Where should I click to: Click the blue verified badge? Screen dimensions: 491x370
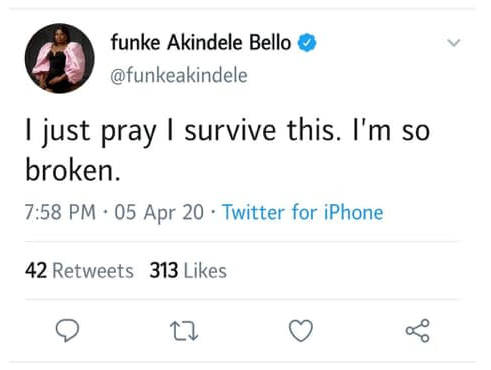coord(307,43)
